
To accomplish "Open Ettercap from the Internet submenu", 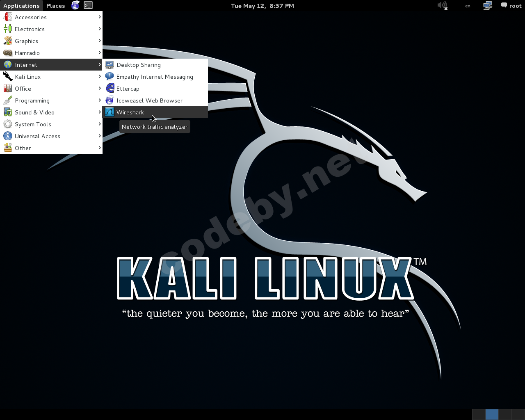I will (x=128, y=89).
